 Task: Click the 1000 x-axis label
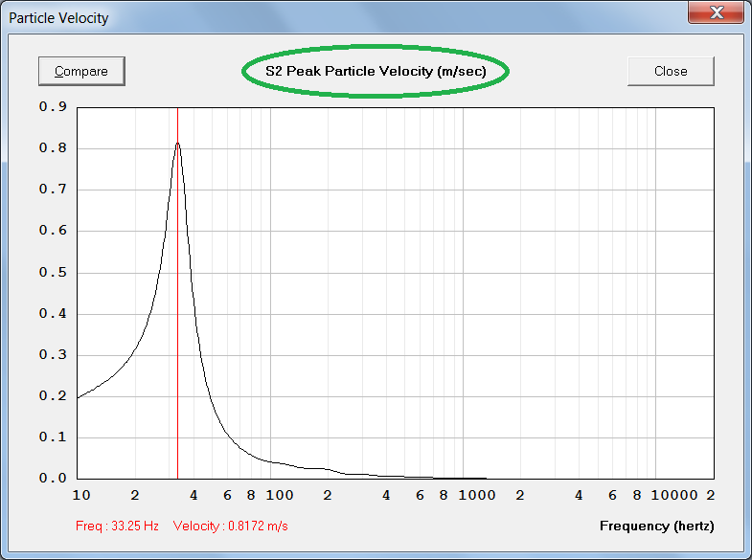[477, 495]
